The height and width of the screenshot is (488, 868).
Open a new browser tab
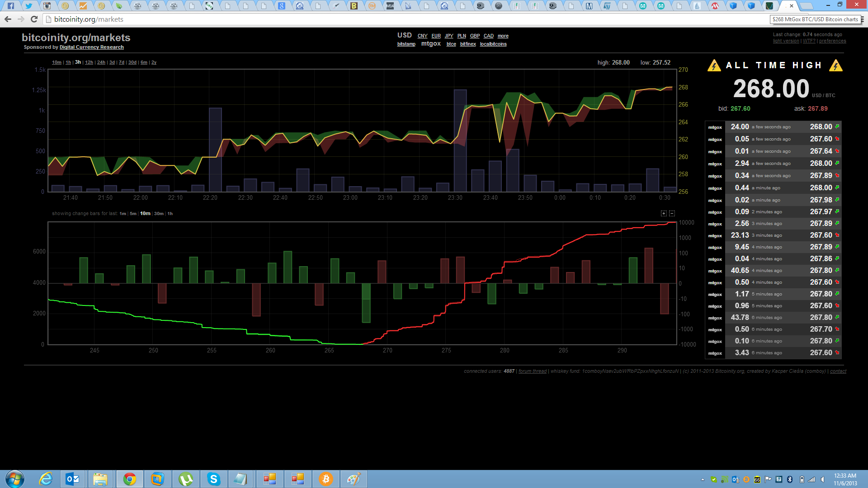806,6
